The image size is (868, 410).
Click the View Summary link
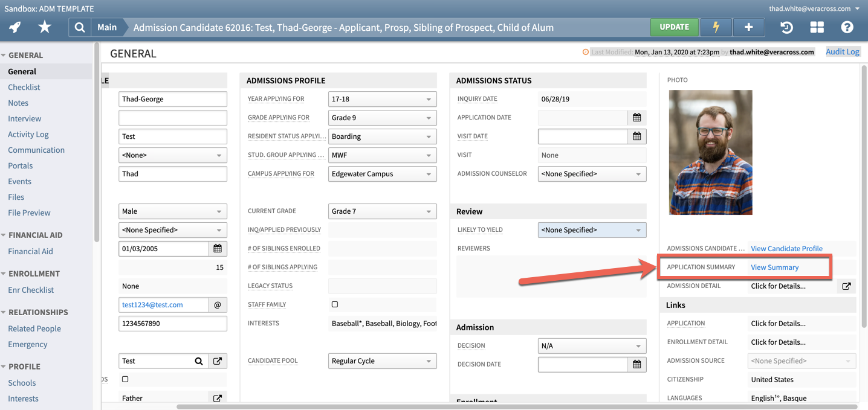tap(774, 267)
